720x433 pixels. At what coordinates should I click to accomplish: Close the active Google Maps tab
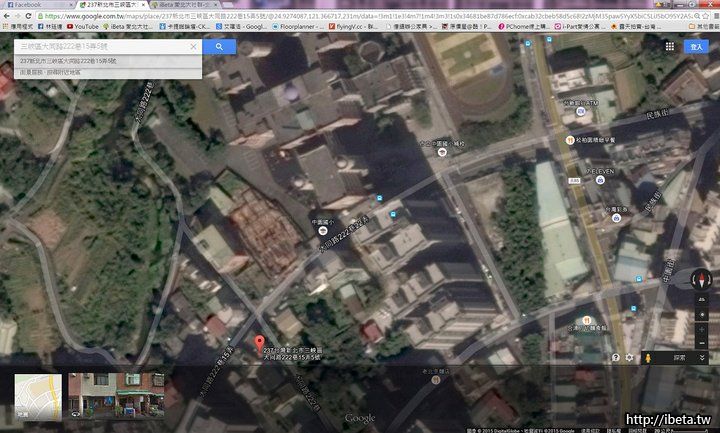point(143,5)
